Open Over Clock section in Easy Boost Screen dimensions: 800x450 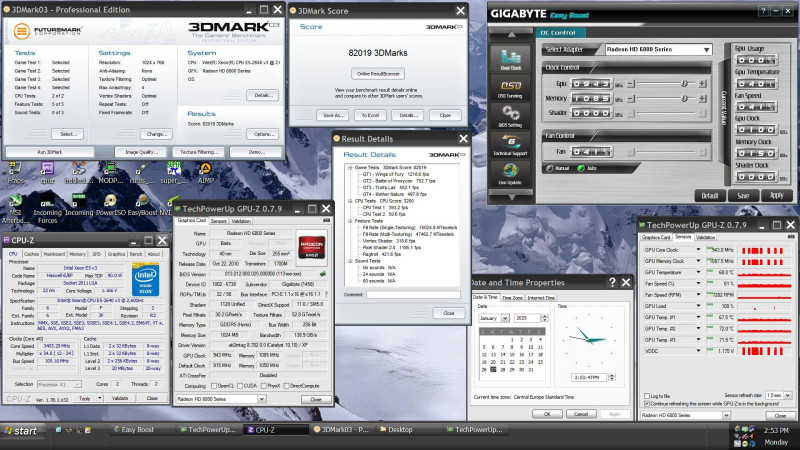tap(511, 59)
